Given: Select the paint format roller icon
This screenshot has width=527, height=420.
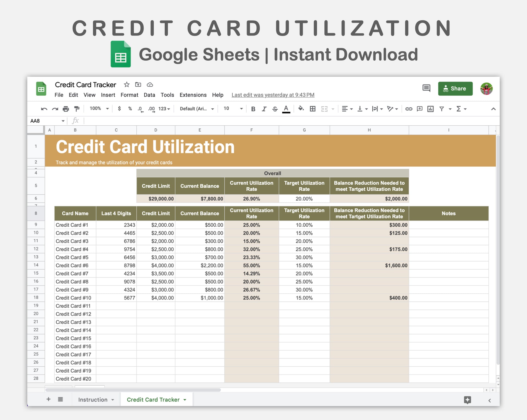Looking at the screenshot, I should coord(77,109).
